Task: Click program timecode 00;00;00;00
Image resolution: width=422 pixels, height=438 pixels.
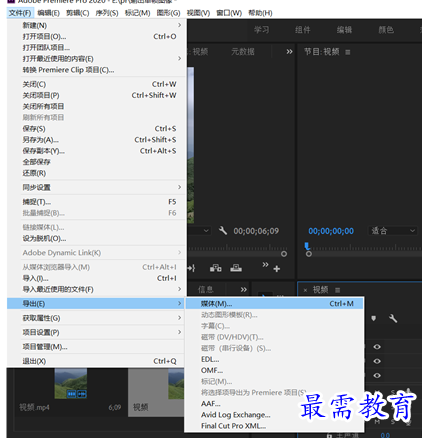Action: pos(331,231)
